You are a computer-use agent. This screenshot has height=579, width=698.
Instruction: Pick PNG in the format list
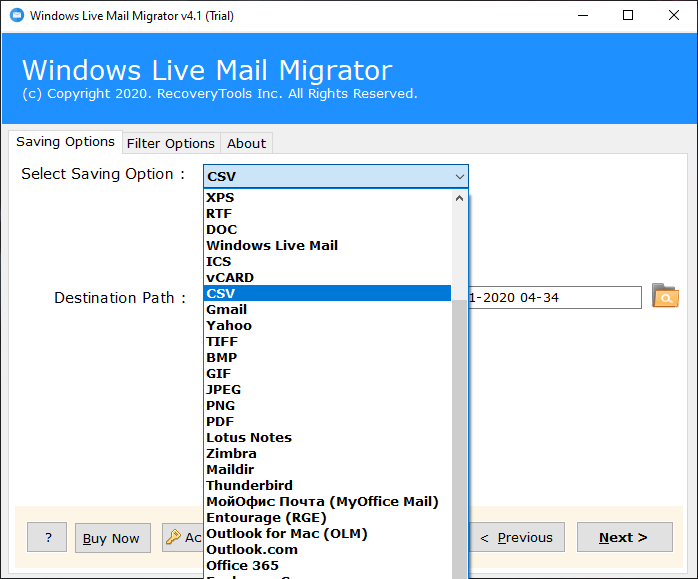[327, 406]
